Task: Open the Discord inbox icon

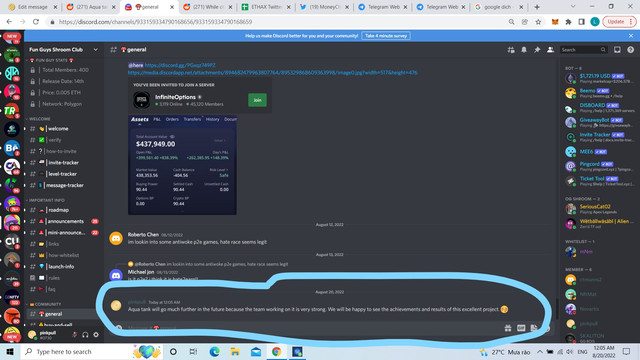Action: (617, 50)
